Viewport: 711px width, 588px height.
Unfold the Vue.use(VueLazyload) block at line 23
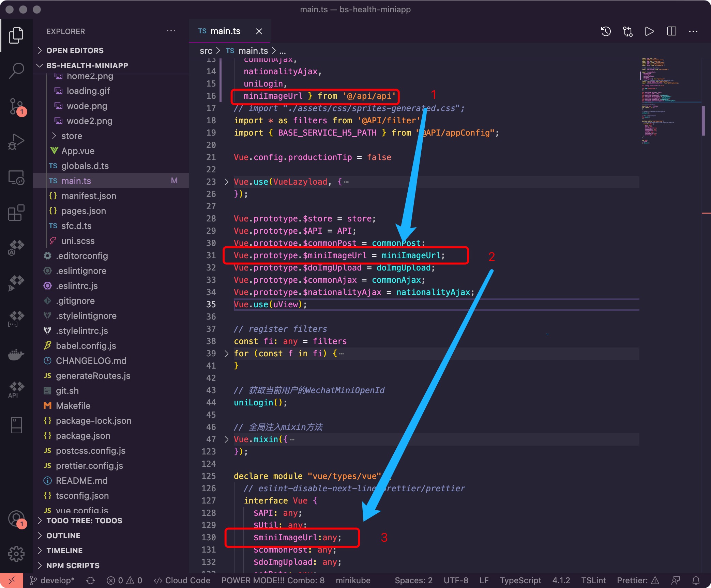point(226,182)
